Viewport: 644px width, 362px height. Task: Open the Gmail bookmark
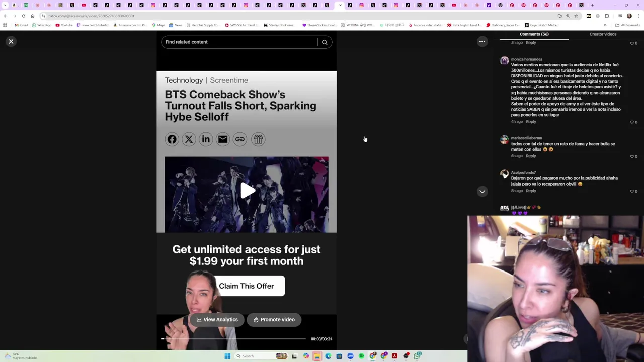coord(21,25)
